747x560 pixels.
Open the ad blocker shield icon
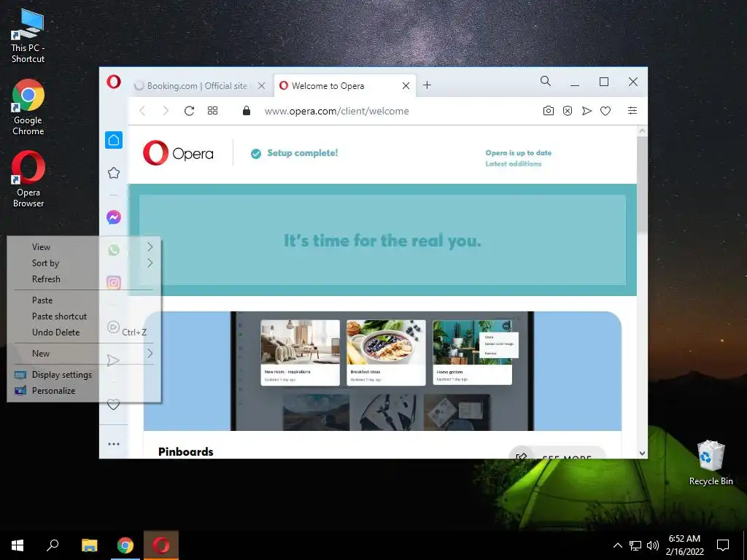(x=568, y=111)
